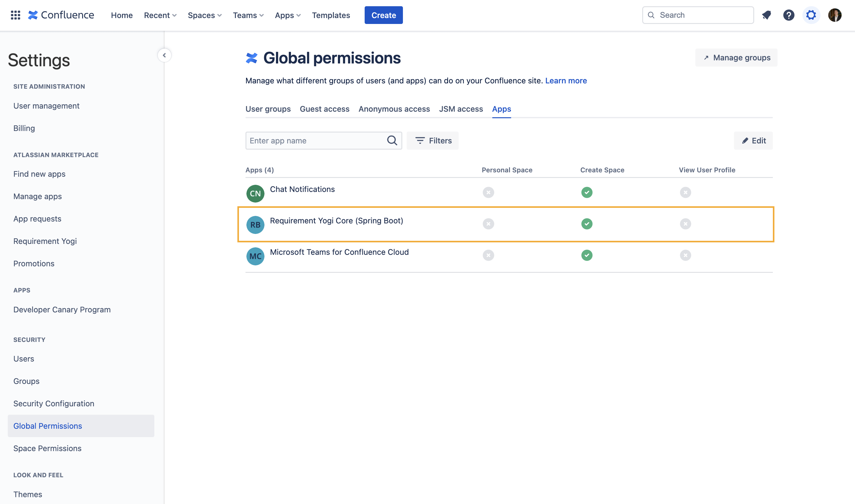Open the notifications bell icon
This screenshot has width=855, height=504.
766,15
